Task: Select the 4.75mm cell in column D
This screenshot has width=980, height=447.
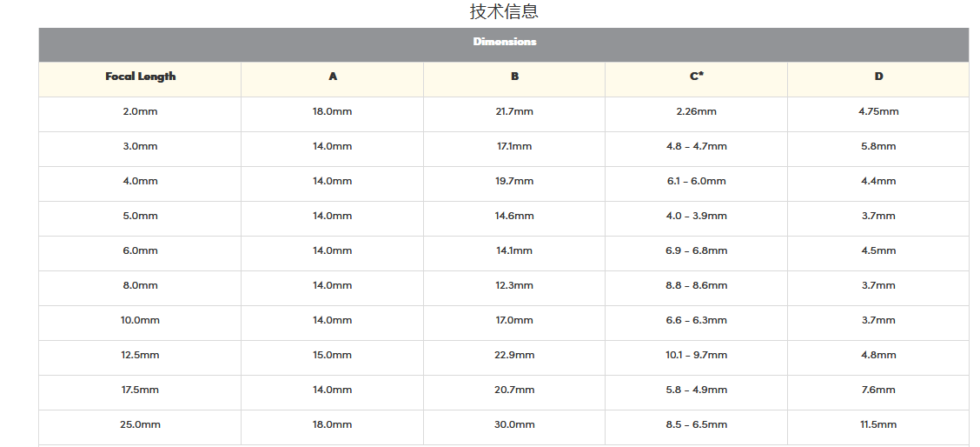Action: pos(878,111)
